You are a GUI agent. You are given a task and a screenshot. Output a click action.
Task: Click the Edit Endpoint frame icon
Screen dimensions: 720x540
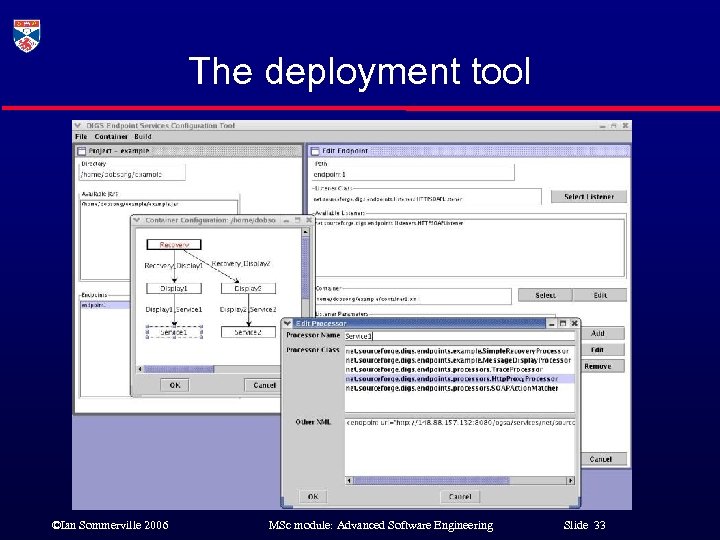(x=315, y=151)
